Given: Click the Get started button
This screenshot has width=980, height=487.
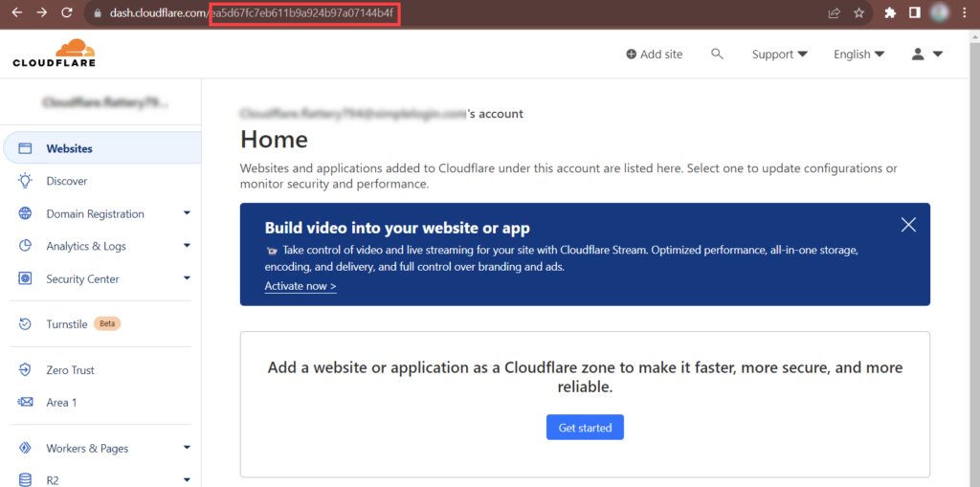Looking at the screenshot, I should 585,428.
